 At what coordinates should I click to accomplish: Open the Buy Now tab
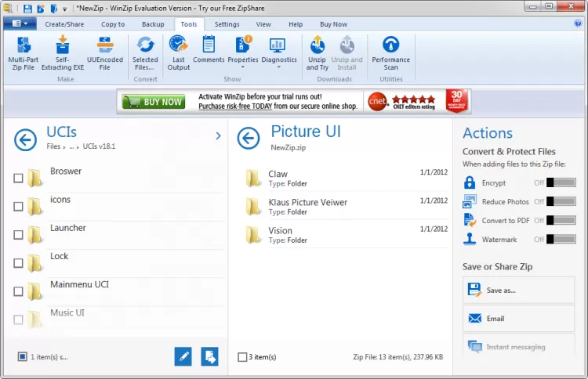point(333,24)
